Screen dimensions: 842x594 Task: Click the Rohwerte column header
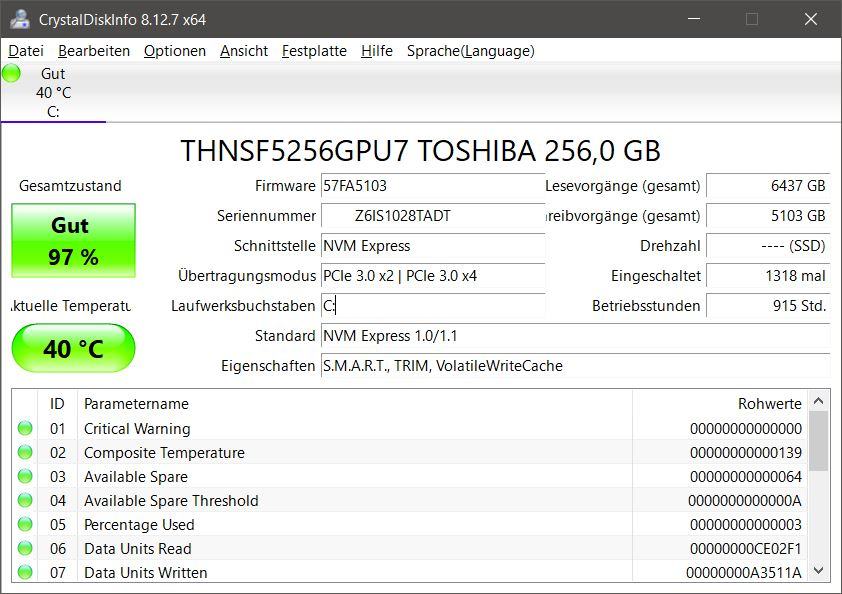pyautogui.click(x=720, y=403)
